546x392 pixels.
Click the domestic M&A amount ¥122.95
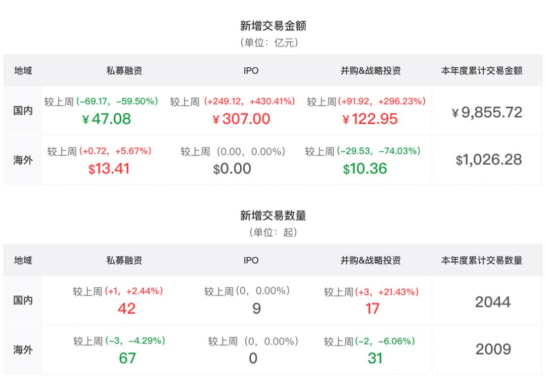coord(370,119)
